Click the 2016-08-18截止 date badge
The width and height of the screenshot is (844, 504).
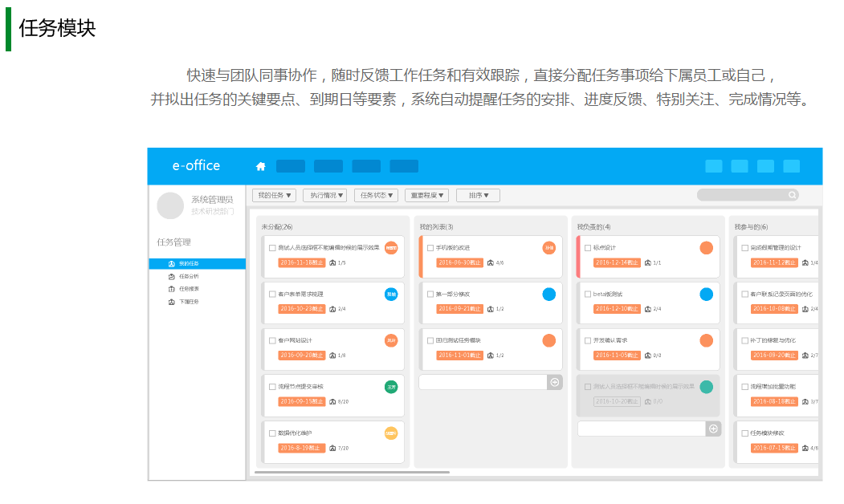coord(774,401)
